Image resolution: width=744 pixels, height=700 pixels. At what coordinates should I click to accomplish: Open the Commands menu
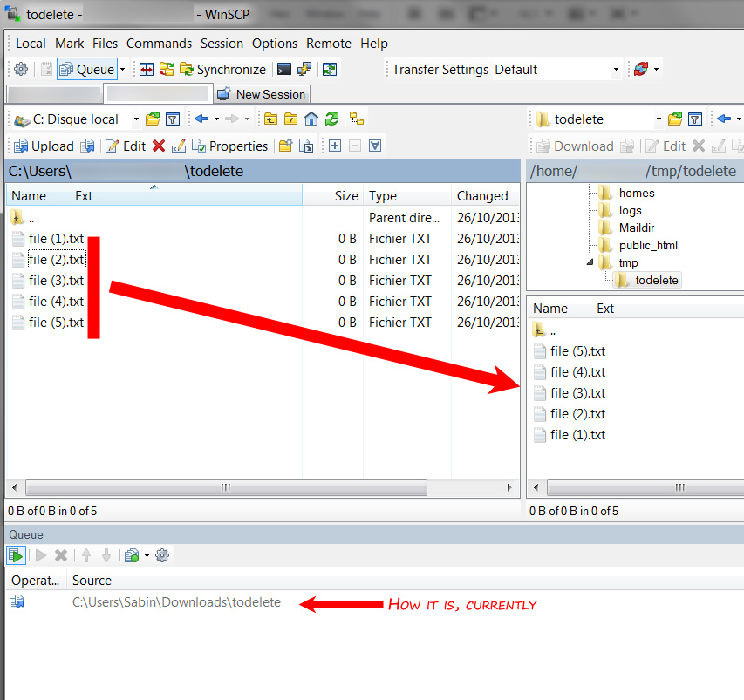(x=159, y=44)
